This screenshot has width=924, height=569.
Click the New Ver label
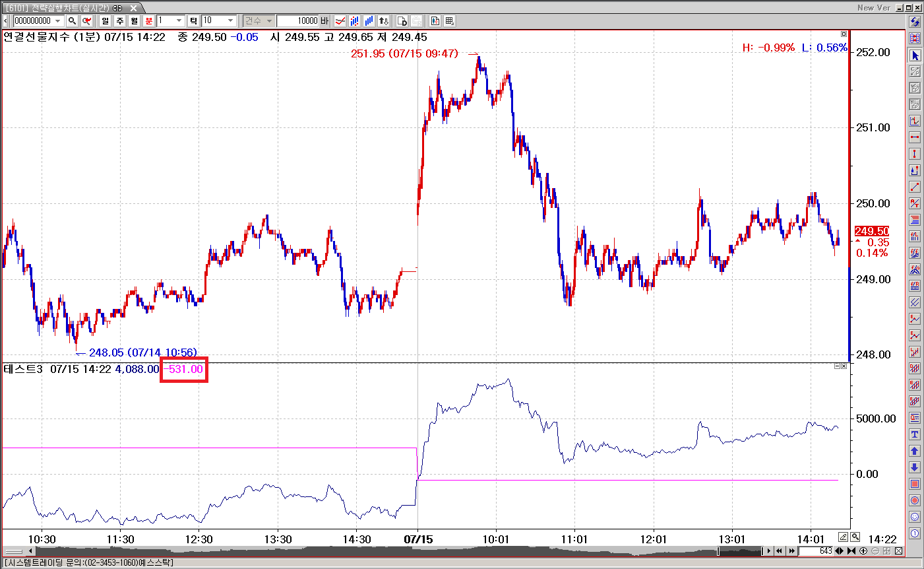874,7
